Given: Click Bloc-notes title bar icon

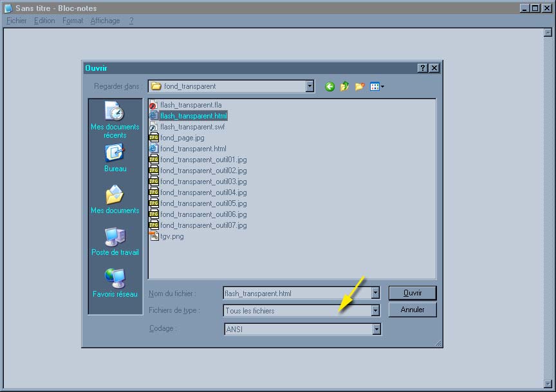Looking at the screenshot, I should click(x=8, y=8).
